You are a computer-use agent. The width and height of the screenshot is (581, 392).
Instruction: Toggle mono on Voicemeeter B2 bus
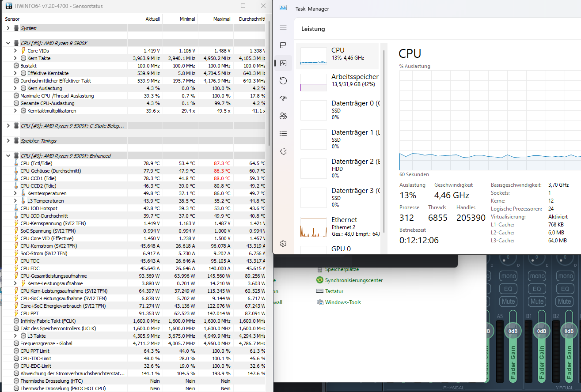pyautogui.click(x=565, y=276)
